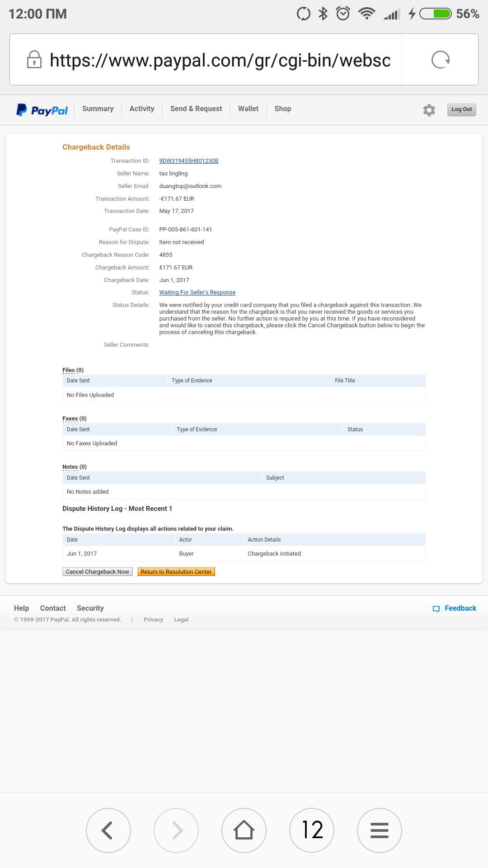
Task: Tap the browser reload icon
Action: click(440, 60)
